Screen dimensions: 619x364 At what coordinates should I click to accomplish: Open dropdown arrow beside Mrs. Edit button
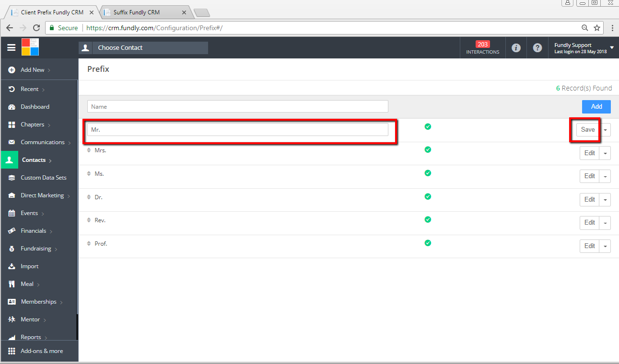pos(605,153)
